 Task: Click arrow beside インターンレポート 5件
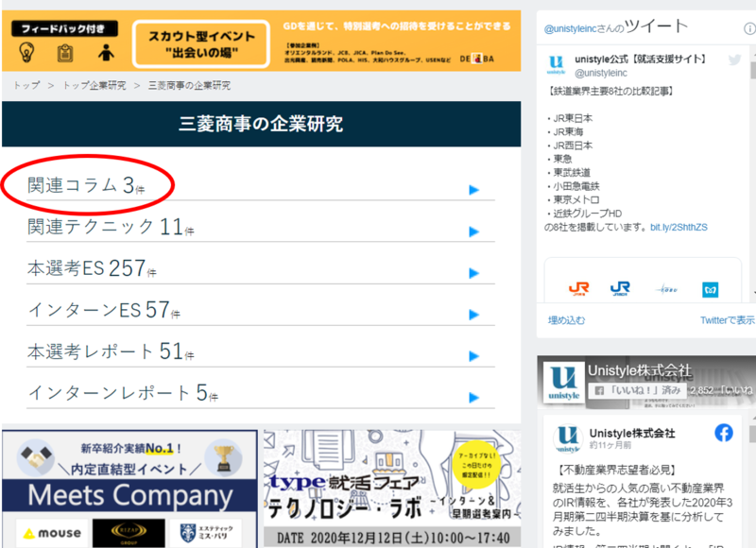click(474, 397)
